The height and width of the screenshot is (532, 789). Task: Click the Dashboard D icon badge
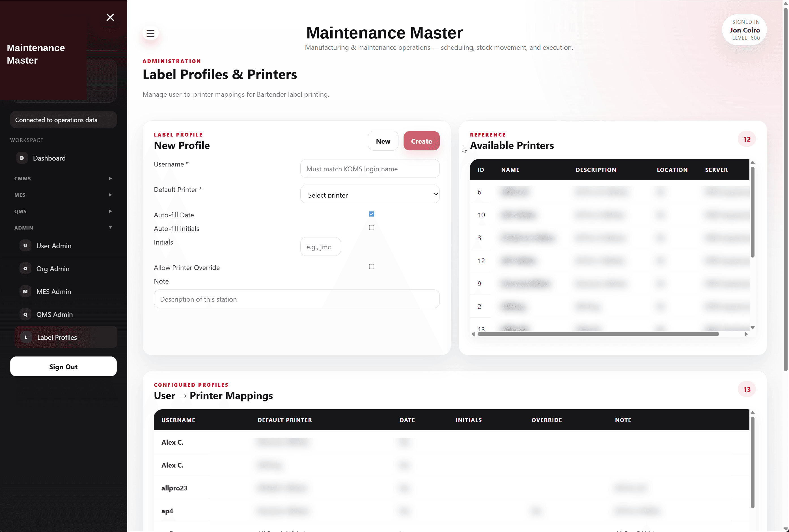22,158
